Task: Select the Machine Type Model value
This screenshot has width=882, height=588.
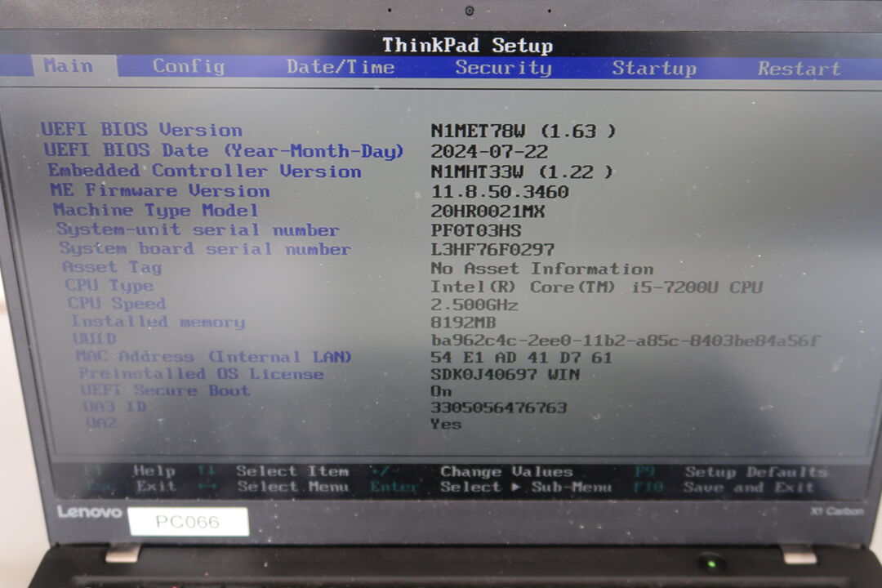Action: 488,212
